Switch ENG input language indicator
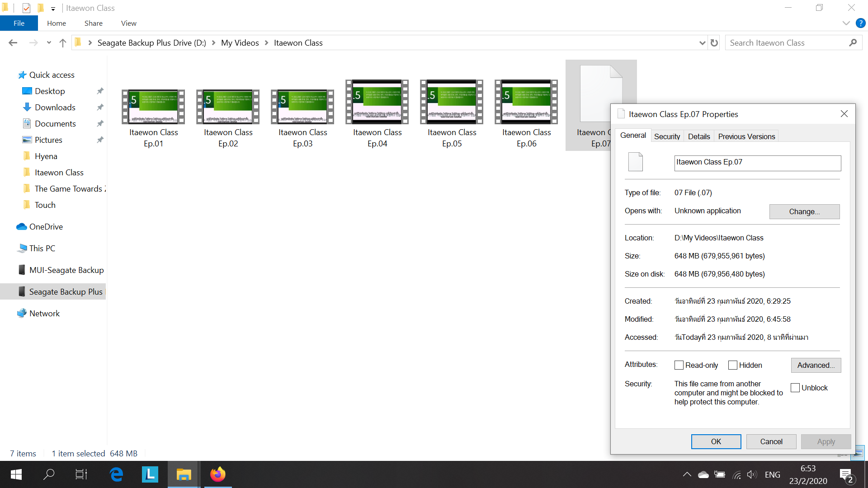 click(x=773, y=475)
